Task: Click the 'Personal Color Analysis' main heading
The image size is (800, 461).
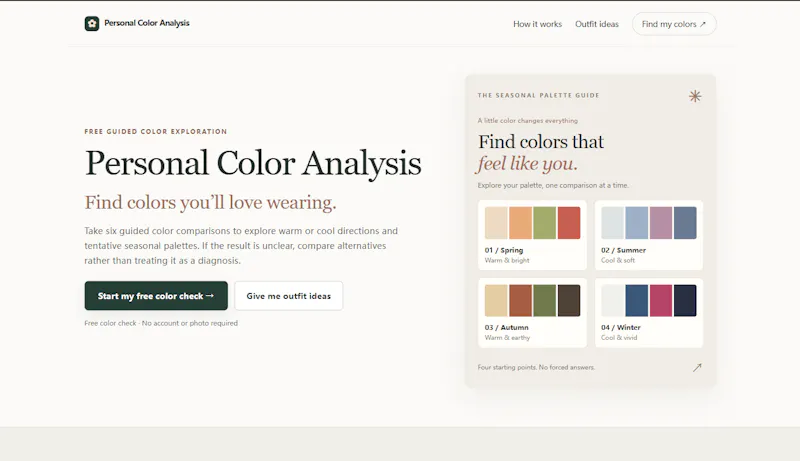Action: 253,163
